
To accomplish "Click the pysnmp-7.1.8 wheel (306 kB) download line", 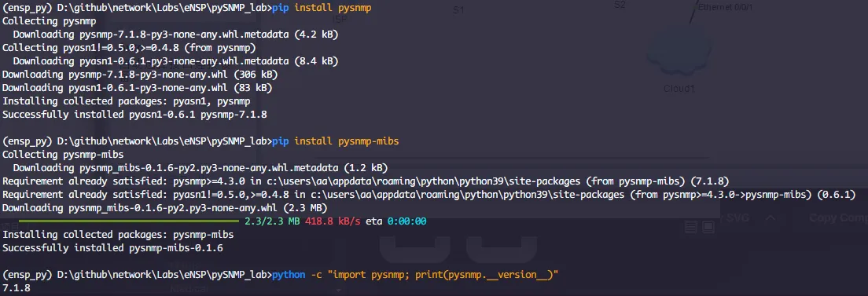I will (140, 74).
